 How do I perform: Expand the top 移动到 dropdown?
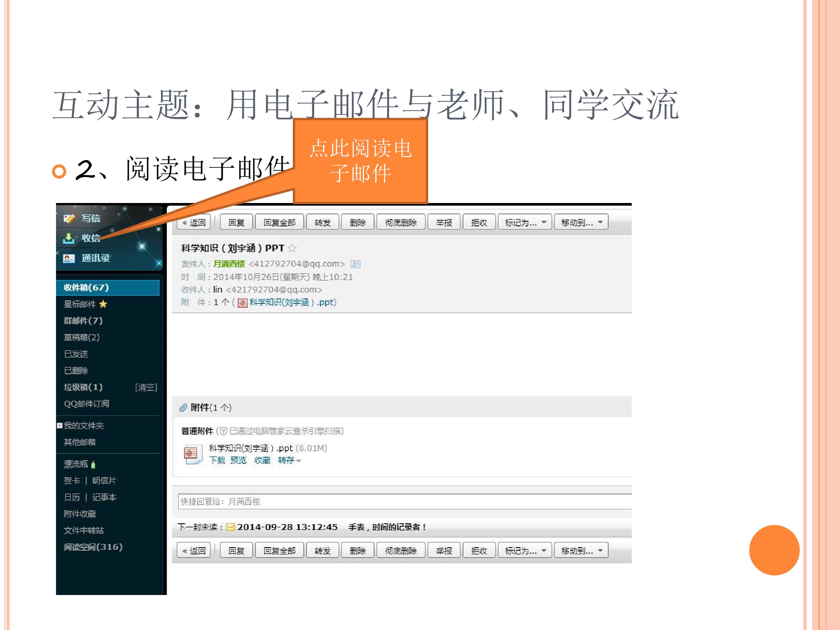[x=581, y=222]
